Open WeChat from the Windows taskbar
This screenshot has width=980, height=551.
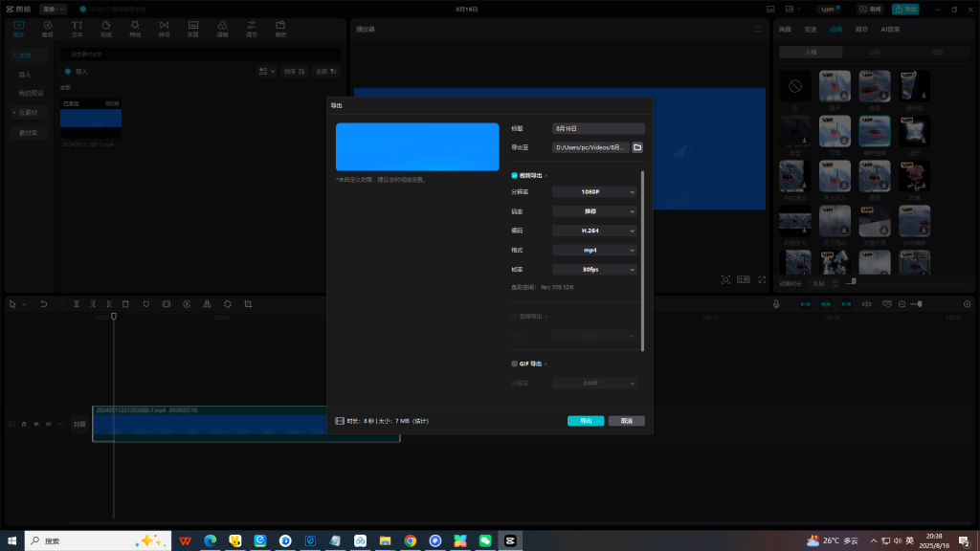click(x=485, y=540)
